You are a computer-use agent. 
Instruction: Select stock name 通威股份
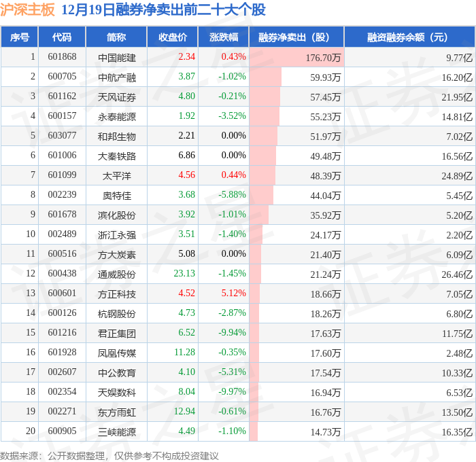tap(117, 274)
